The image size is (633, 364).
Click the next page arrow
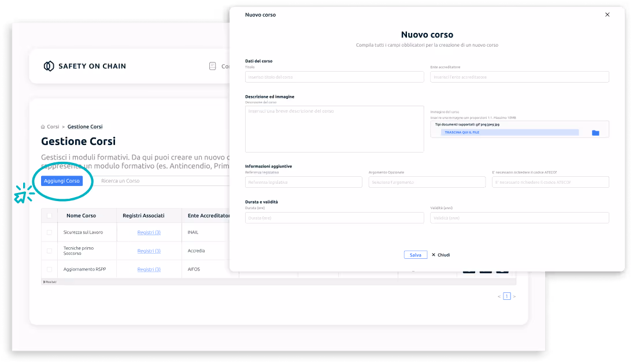[514, 296]
